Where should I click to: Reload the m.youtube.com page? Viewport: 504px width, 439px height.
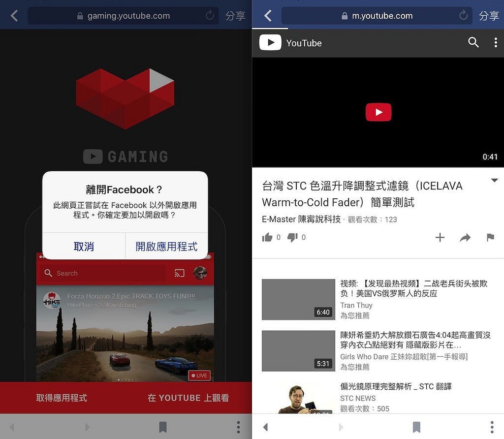point(463,15)
